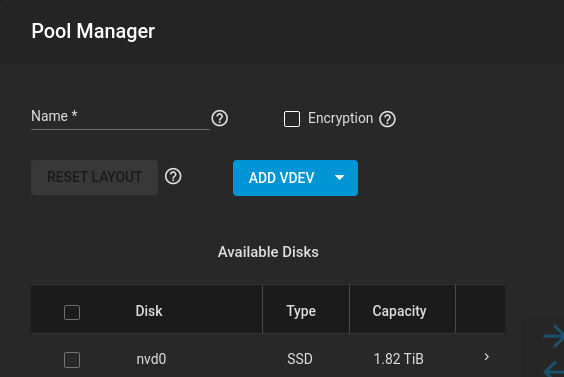This screenshot has height=377, width=564.
Task: Sort by the Disk column header
Action: click(149, 311)
